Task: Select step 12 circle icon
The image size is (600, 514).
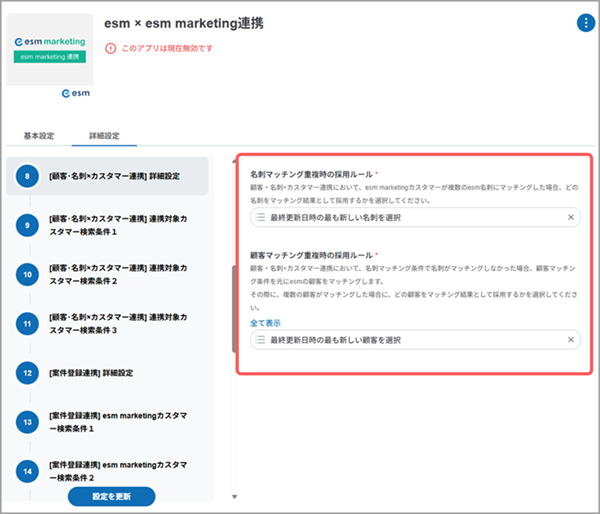Action: point(27,373)
